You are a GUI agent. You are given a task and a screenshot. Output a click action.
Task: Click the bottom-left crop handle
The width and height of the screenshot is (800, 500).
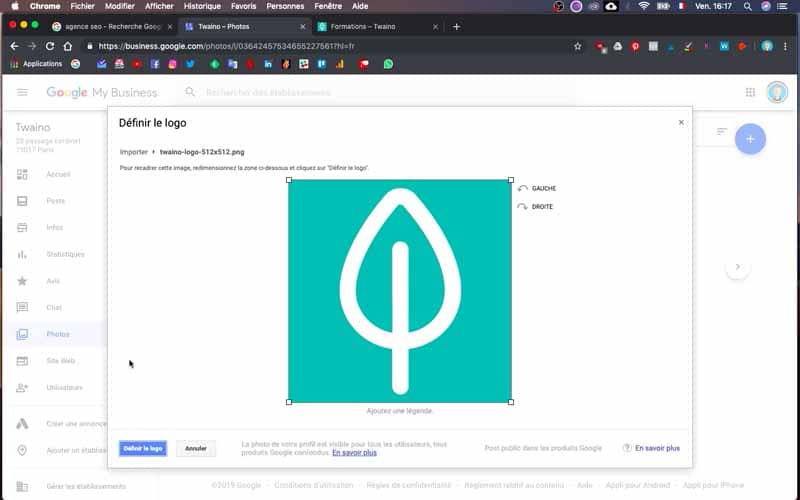click(x=289, y=402)
